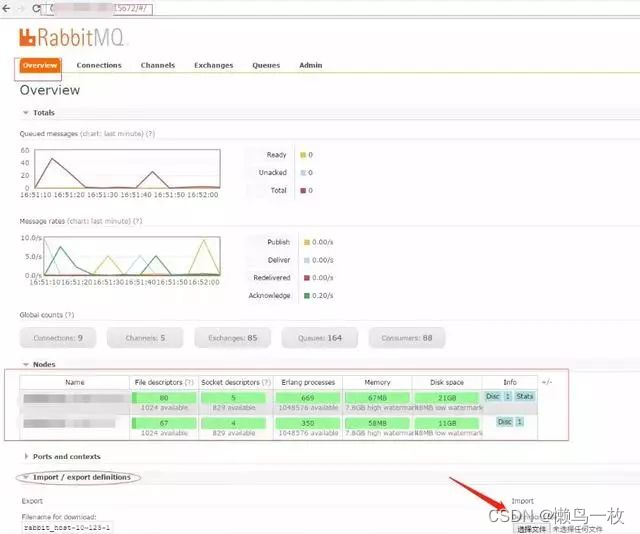The image size is (640, 534).
Task: Click the socket descriptors value 4
Action: (x=233, y=423)
